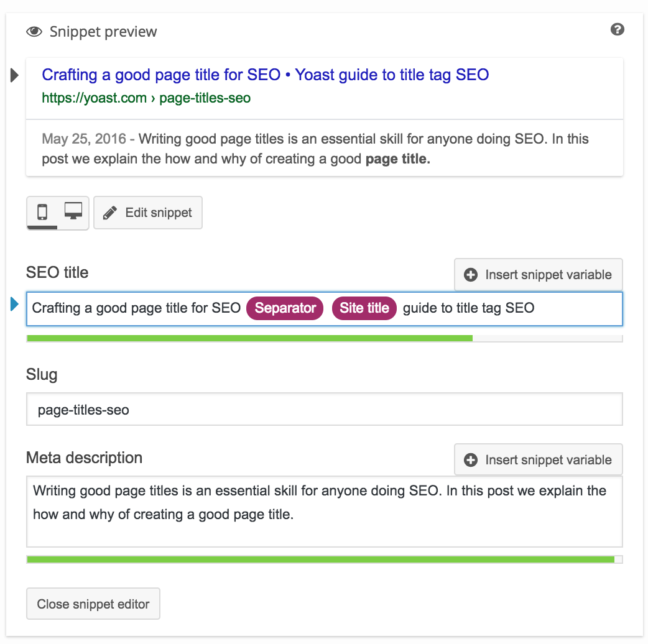Switch to mobile preview mode
This screenshot has width=648, height=644.
[x=42, y=213]
